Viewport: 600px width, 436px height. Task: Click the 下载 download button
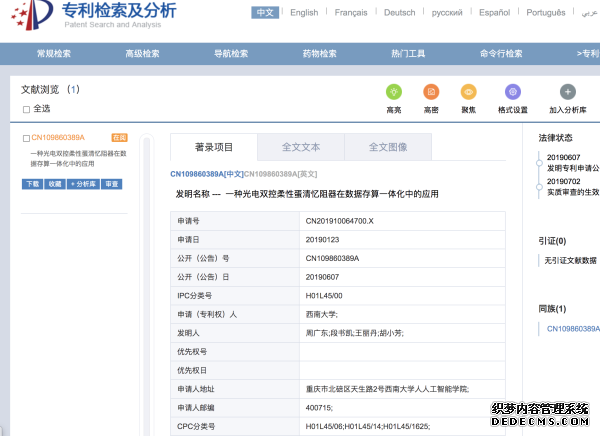pos(33,184)
